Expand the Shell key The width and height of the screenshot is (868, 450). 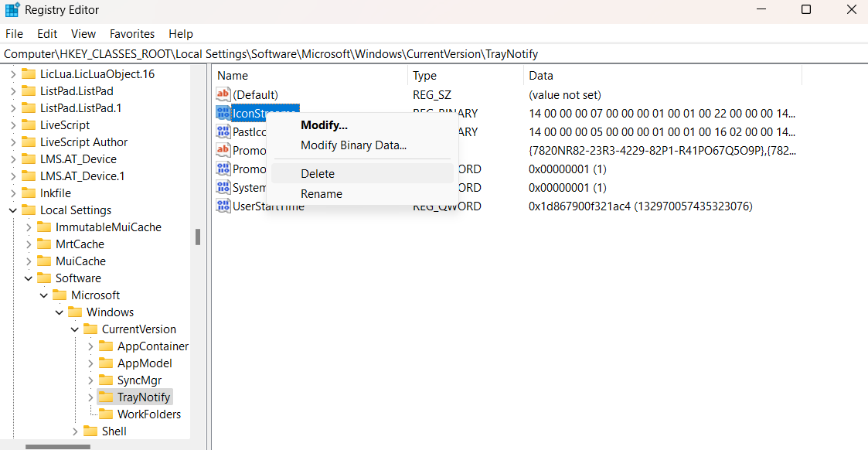[75, 431]
